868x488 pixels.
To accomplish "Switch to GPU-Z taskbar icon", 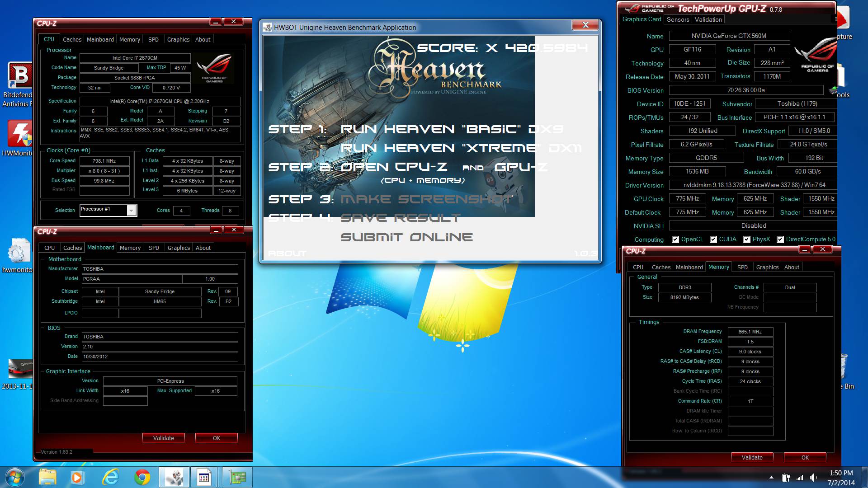I will pyautogui.click(x=237, y=477).
